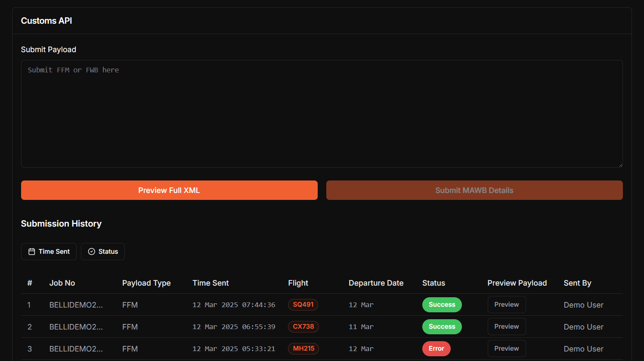This screenshot has height=361, width=644.
Task: Click the checkmark icon on the Status filter
Action: click(x=91, y=251)
